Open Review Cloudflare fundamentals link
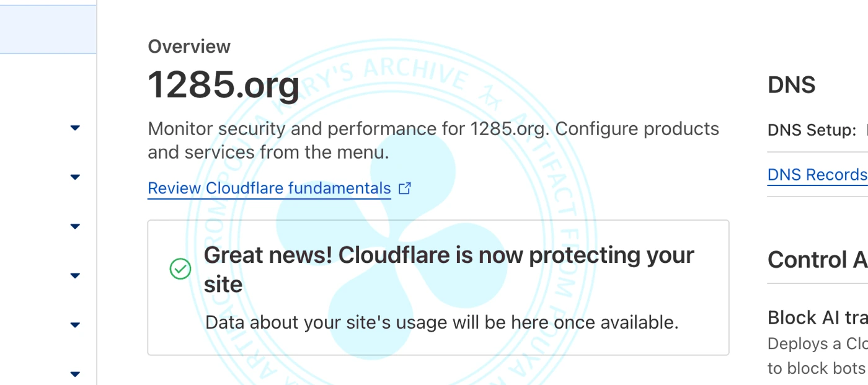The width and height of the screenshot is (868, 385). click(x=269, y=188)
